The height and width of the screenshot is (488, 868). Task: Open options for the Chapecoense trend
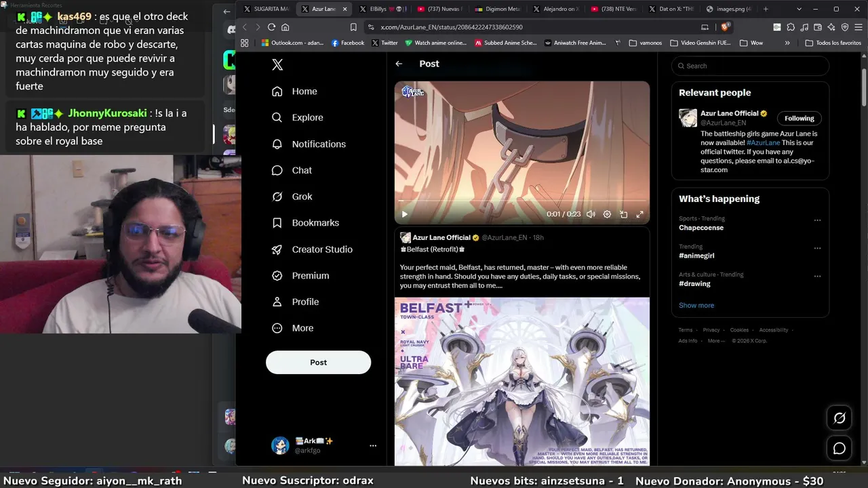click(817, 220)
